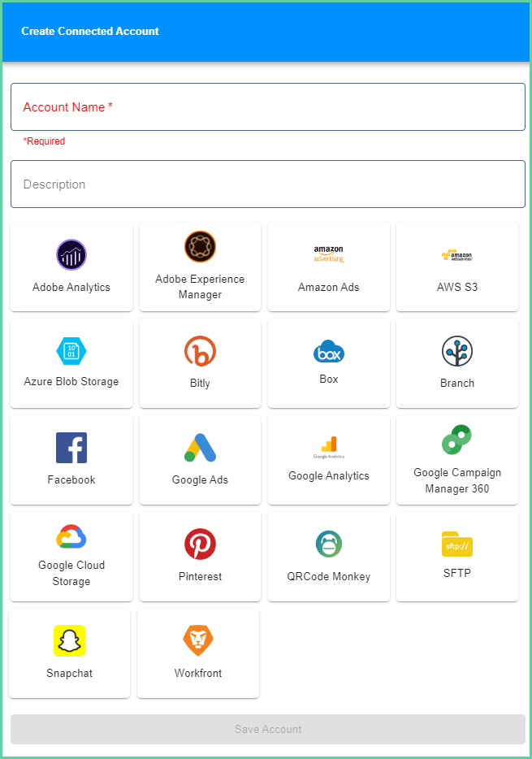532x759 pixels.
Task: Select the Google Analytics bar chart logo
Action: 329,447
